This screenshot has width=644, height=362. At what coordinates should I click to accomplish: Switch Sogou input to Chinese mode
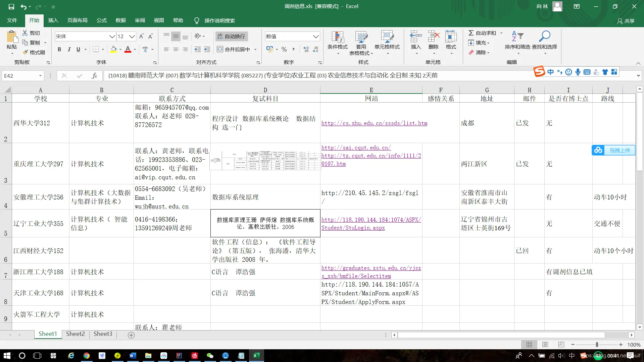(x=550, y=72)
